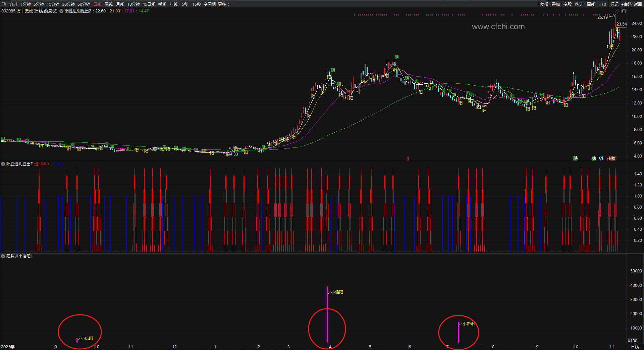
Task: Click the 50000 volume axis label
Action: pos(636,271)
